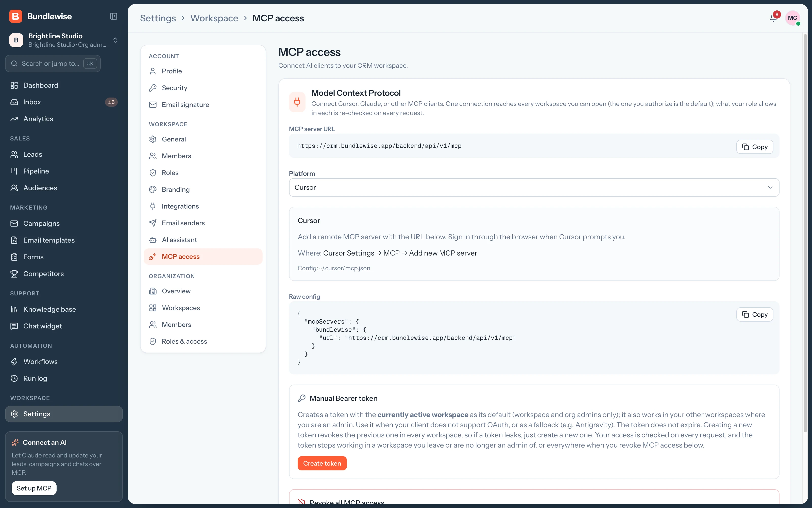Click the Dashboard grid icon
This screenshot has height=508, width=812.
14,85
